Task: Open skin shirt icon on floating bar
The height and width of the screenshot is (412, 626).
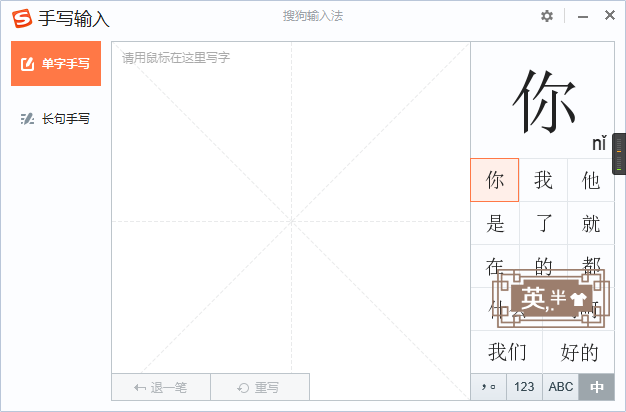Action: pyautogui.click(x=578, y=299)
